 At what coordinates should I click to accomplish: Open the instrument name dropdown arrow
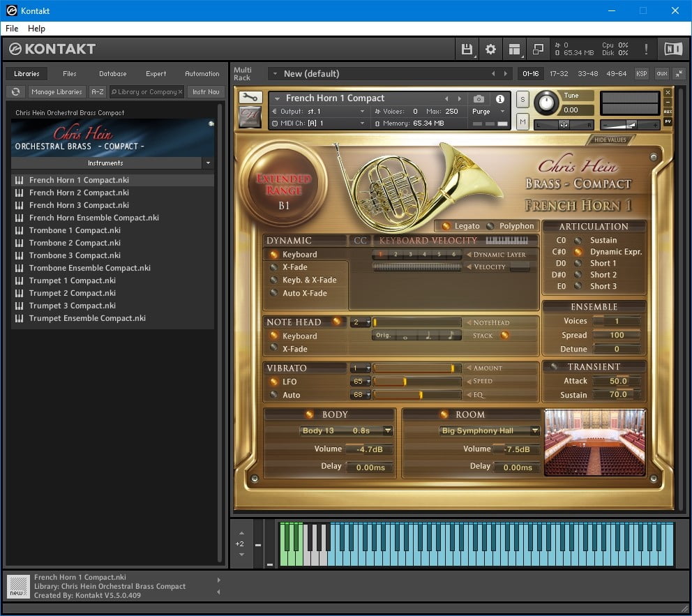pyautogui.click(x=277, y=98)
